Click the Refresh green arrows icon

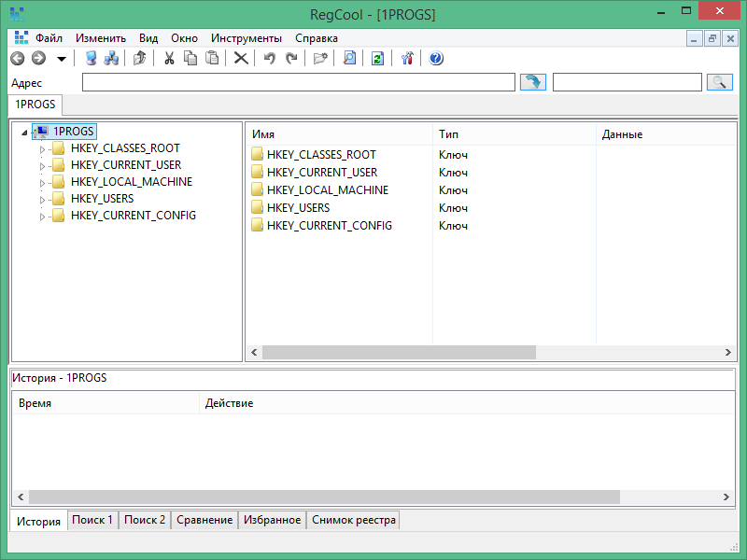point(377,58)
